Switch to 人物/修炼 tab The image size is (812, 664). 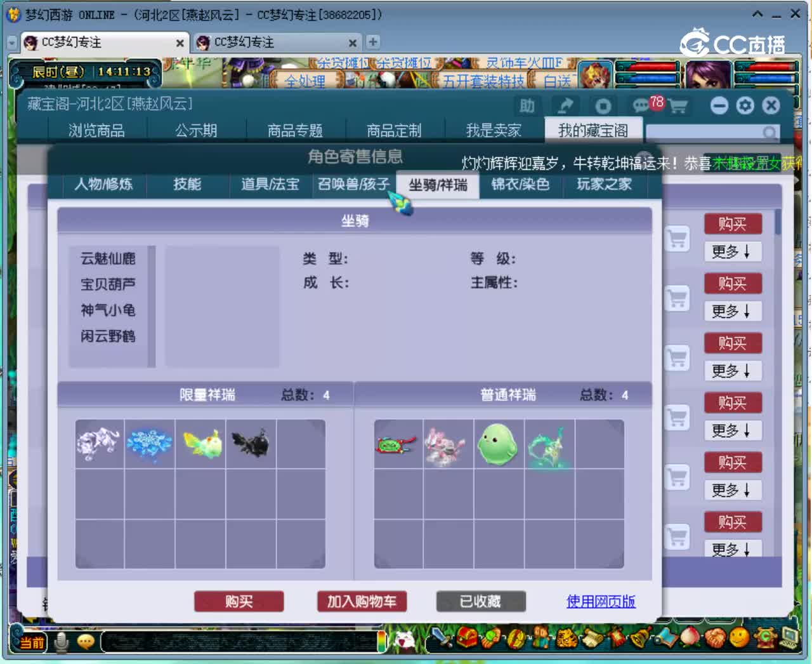pyautogui.click(x=103, y=184)
